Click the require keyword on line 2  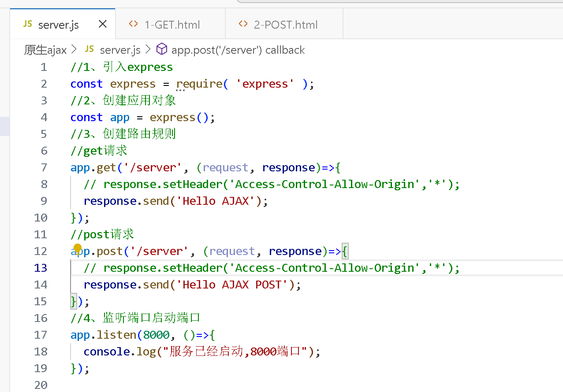[199, 84]
